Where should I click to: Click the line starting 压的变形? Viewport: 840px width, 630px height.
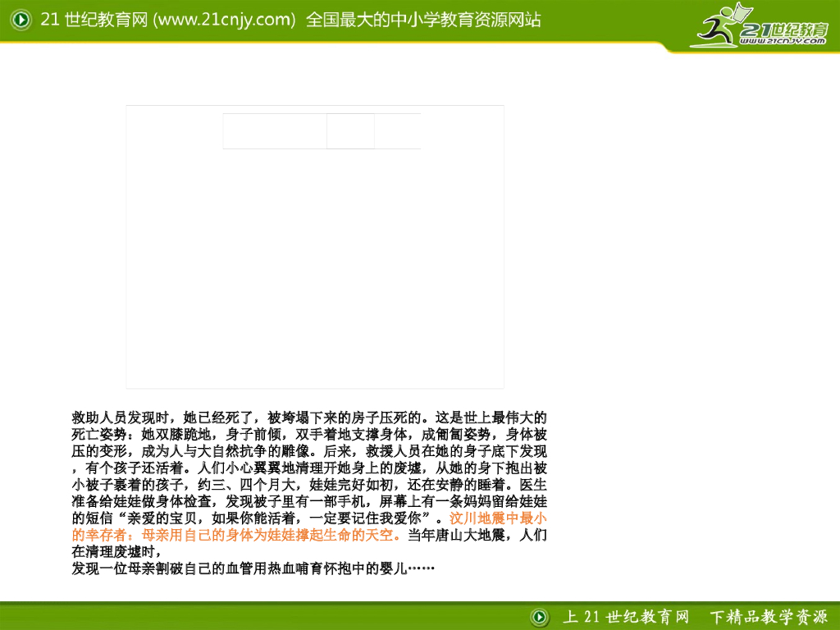click(x=309, y=451)
